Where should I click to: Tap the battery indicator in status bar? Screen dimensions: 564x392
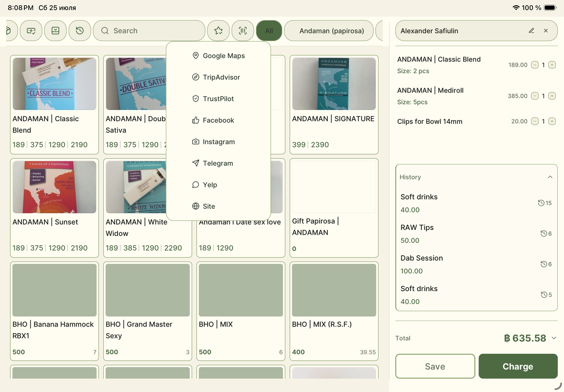(x=550, y=8)
